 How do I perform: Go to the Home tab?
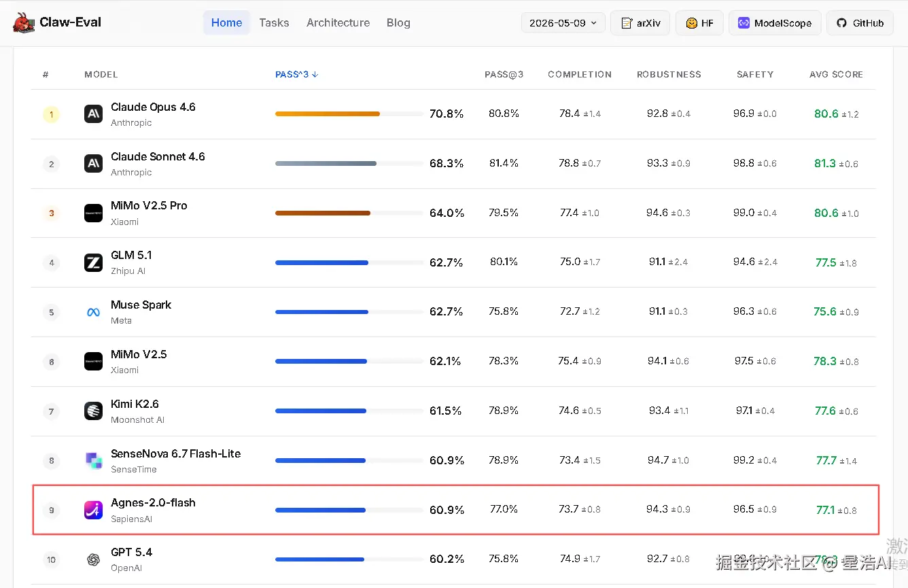point(226,22)
